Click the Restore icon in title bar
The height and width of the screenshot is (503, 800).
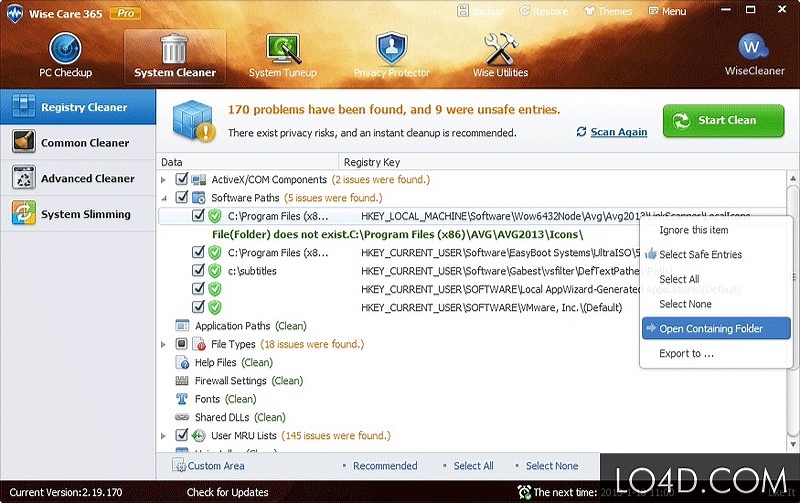pos(524,10)
